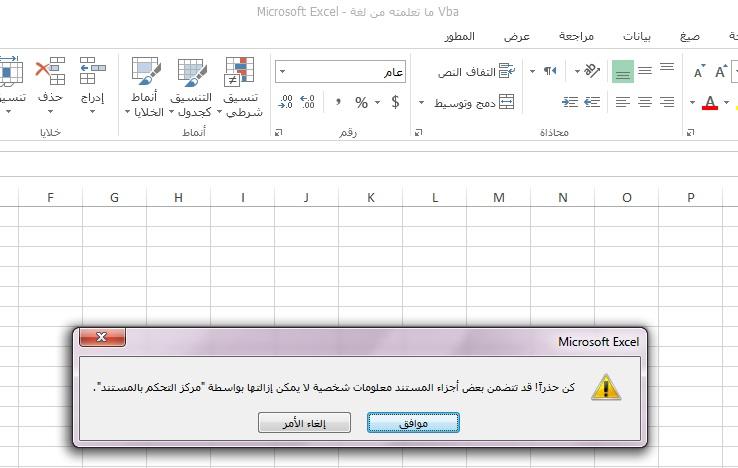Click the محاذاة group label
Image resolution: width=738 pixels, height=468 pixels.
coord(554,133)
